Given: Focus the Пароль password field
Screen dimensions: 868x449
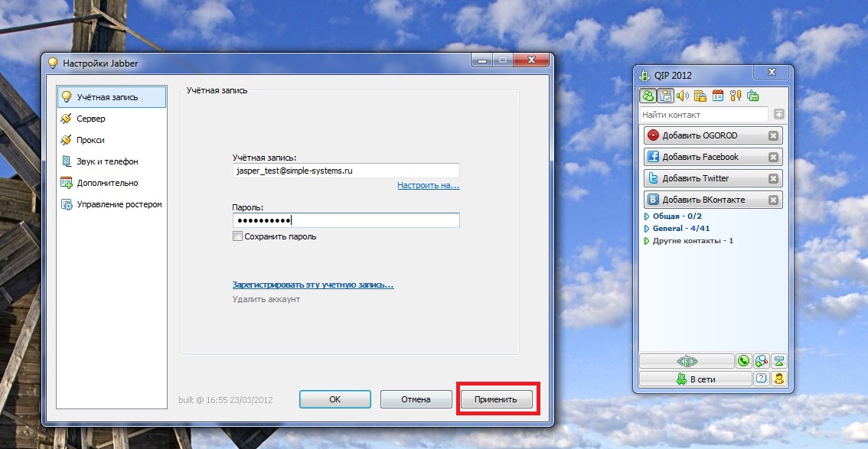Looking at the screenshot, I should 346,220.
